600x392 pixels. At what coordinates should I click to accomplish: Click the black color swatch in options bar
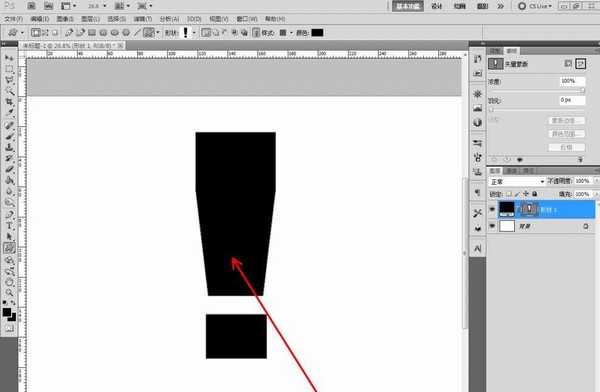point(317,33)
